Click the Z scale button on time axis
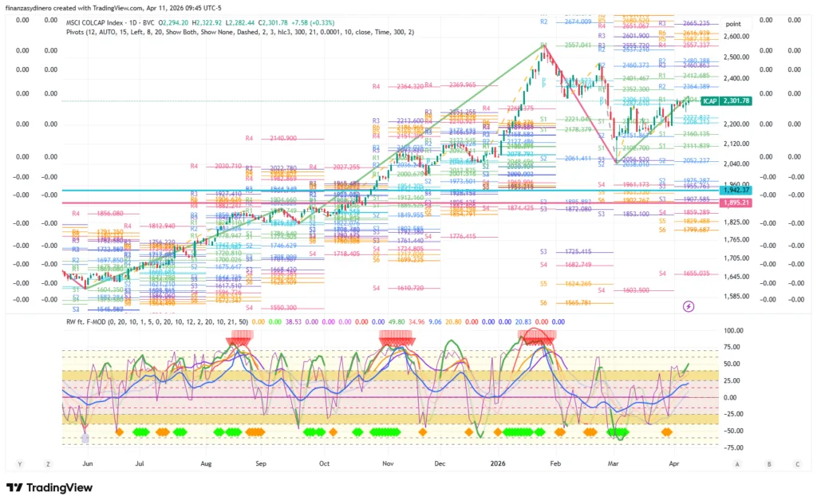Viewport: 817px width, 504px height. click(x=49, y=463)
